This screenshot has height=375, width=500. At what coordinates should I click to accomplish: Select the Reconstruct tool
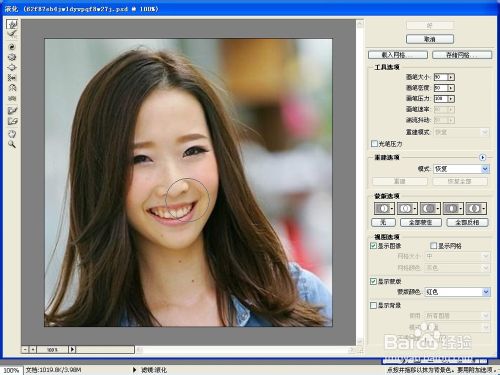[12, 34]
